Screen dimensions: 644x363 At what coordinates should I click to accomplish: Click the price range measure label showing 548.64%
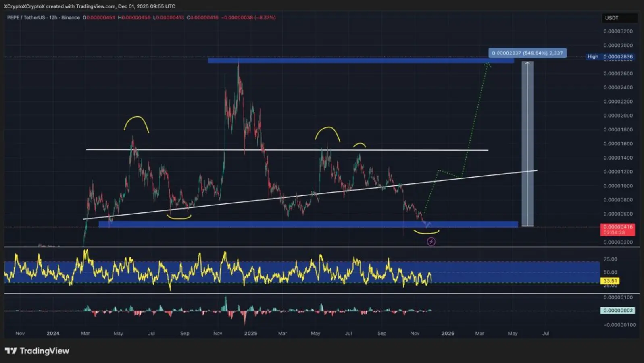527,53
